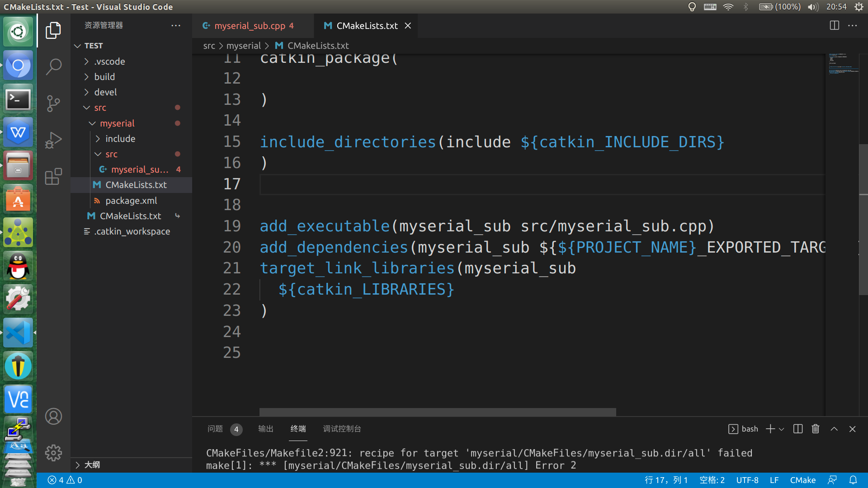Close the CMakeLists.txt editor tab
The height and width of the screenshot is (488, 868).
[x=408, y=26]
